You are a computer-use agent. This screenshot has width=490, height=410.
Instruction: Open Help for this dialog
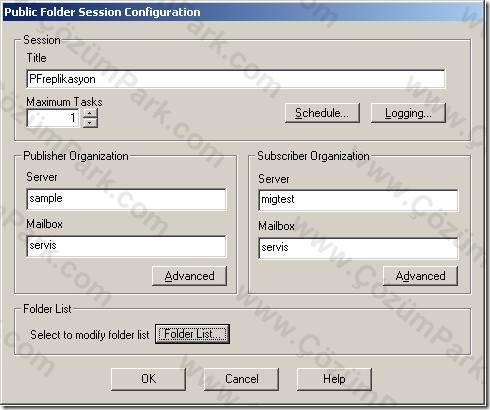coord(334,379)
